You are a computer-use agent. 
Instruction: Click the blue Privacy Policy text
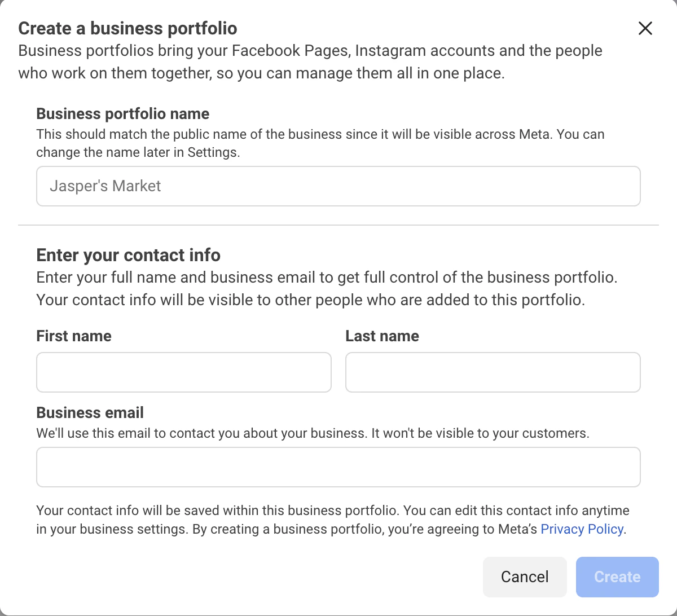[x=582, y=529]
